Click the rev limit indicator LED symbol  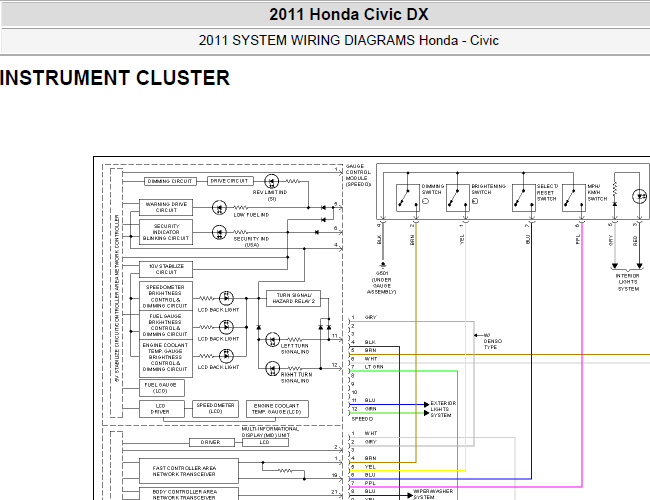tap(272, 181)
